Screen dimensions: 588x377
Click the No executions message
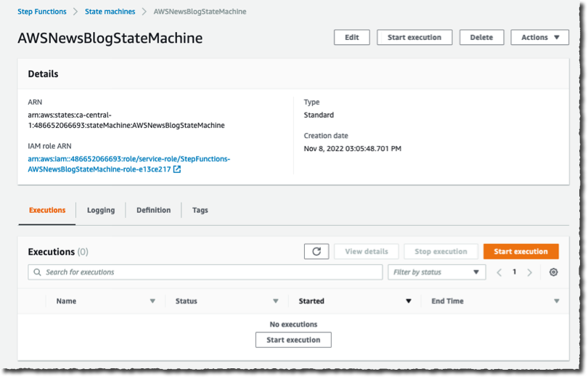[x=293, y=324]
